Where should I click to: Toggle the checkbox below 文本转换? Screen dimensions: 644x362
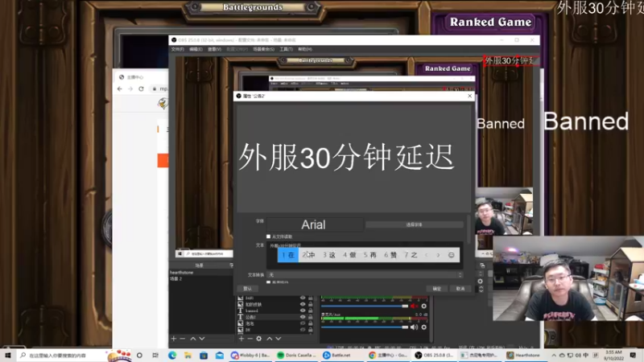click(x=268, y=282)
